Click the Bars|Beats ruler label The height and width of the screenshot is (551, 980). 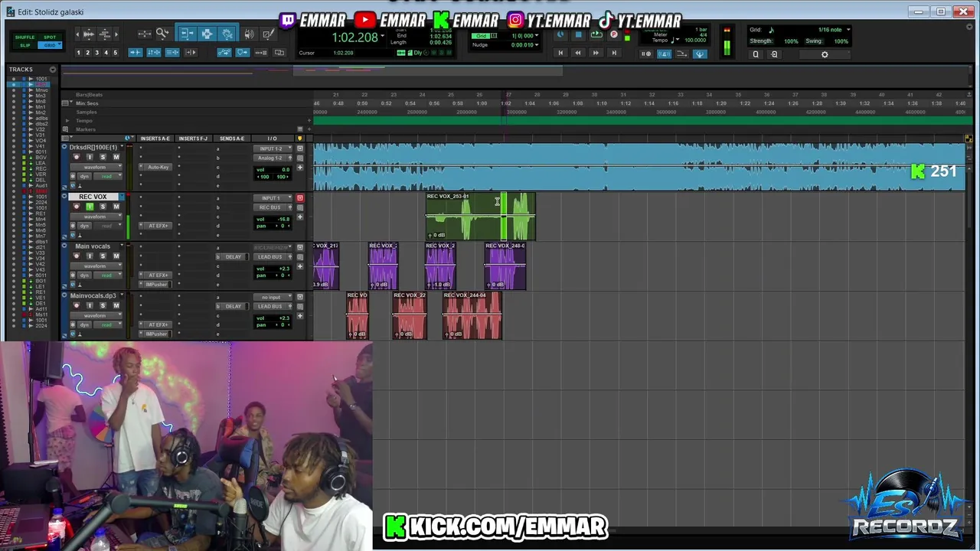pyautogui.click(x=90, y=95)
